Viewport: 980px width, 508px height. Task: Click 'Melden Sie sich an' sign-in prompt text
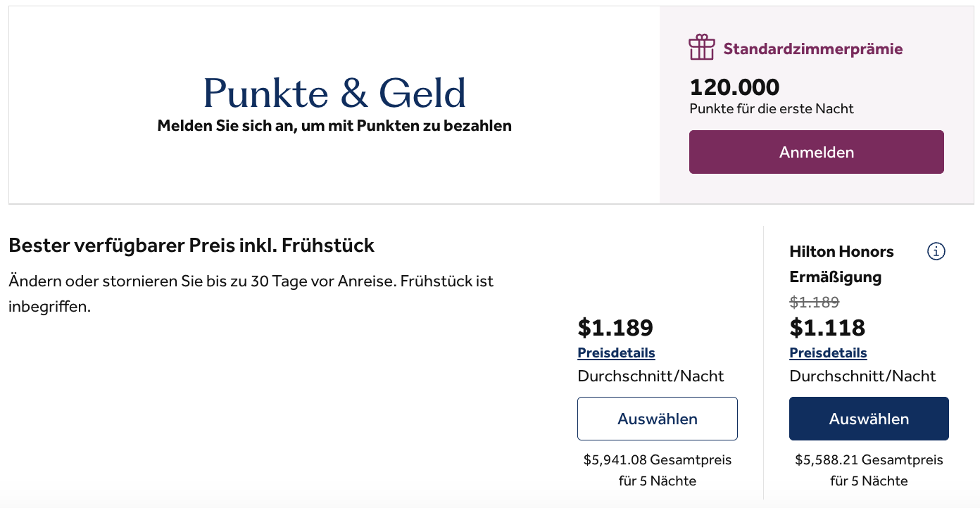pos(334,126)
